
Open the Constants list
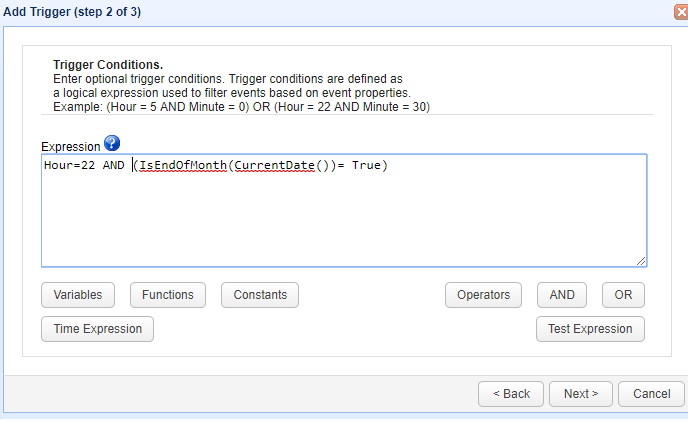point(260,295)
